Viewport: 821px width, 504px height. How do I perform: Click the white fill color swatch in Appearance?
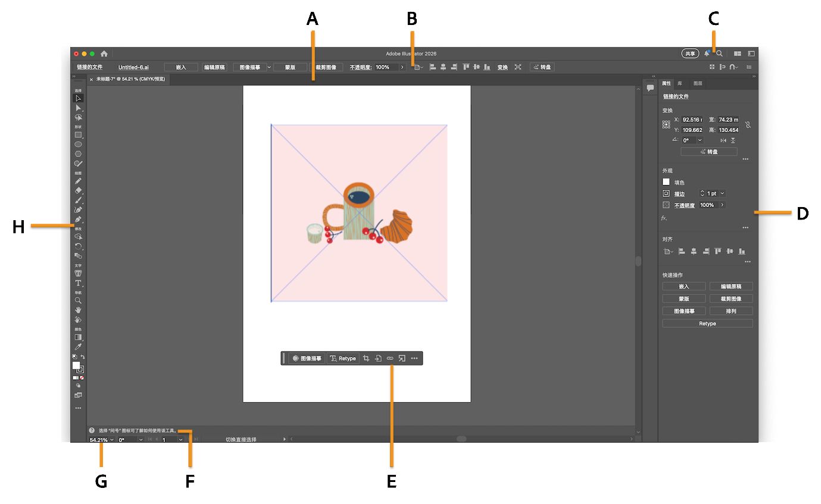pyautogui.click(x=666, y=181)
